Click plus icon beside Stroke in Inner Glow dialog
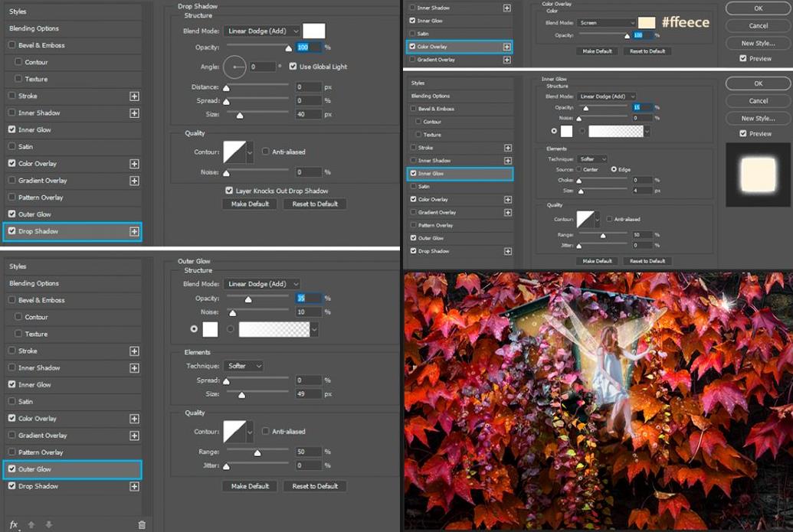This screenshot has width=793, height=532. coord(508,148)
